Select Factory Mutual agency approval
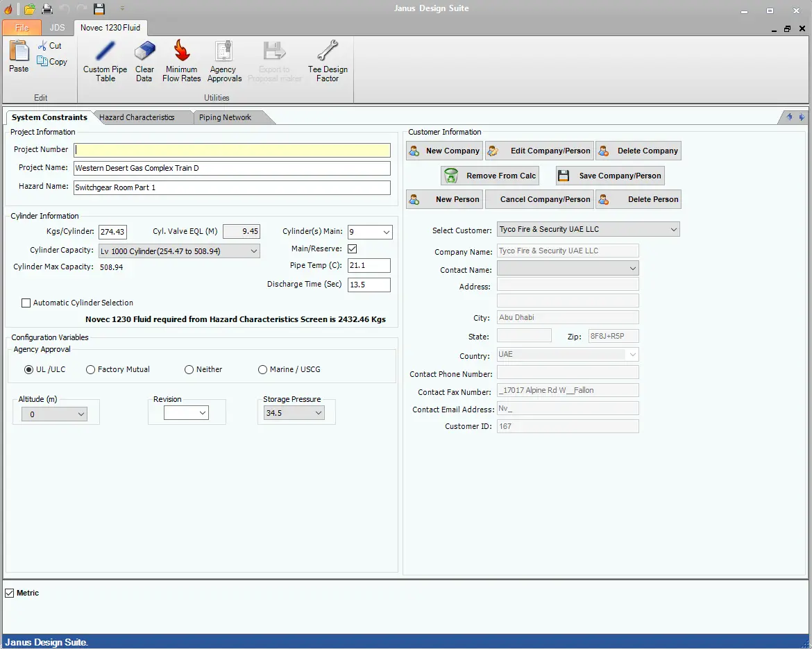Viewport: 812px width, 649px height. pos(91,370)
